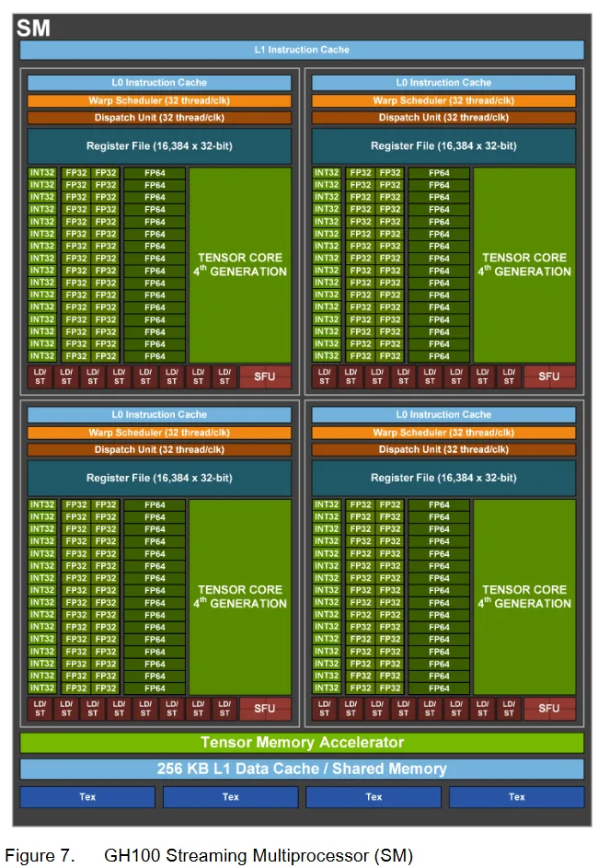Select "Warp Scheduler (32 thread/clk)" in lower-left block
The image size is (598, 868).
click(159, 433)
